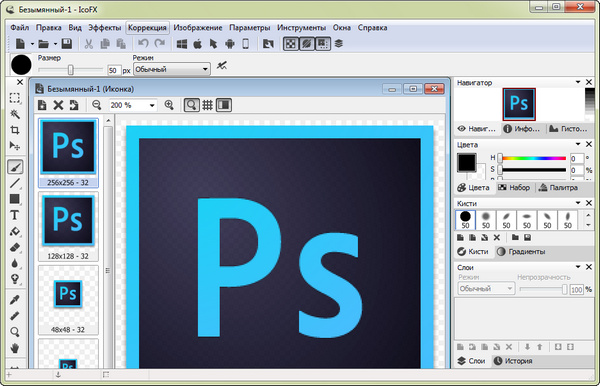Select the eraser tool
This screenshot has width=600, height=386.
[15, 247]
